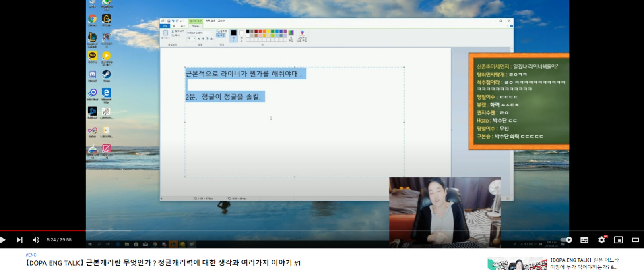Select the transparent background option

click(x=221, y=35)
